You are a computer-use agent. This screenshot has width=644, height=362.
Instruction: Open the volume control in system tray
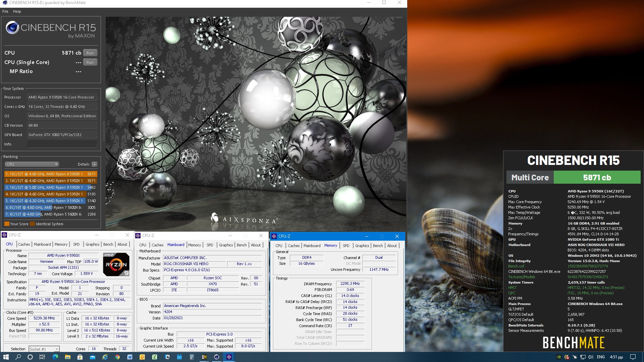point(591,357)
